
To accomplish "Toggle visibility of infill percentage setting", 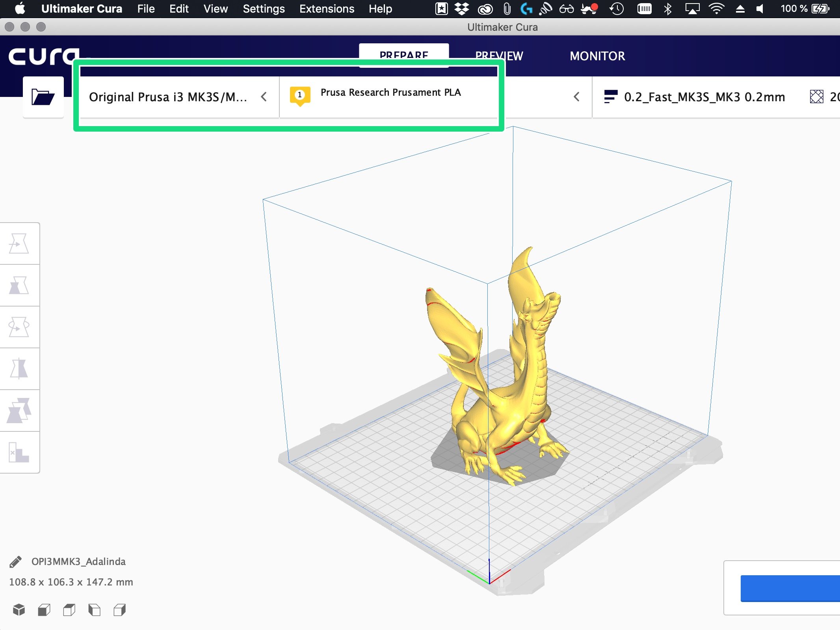I will pos(815,97).
